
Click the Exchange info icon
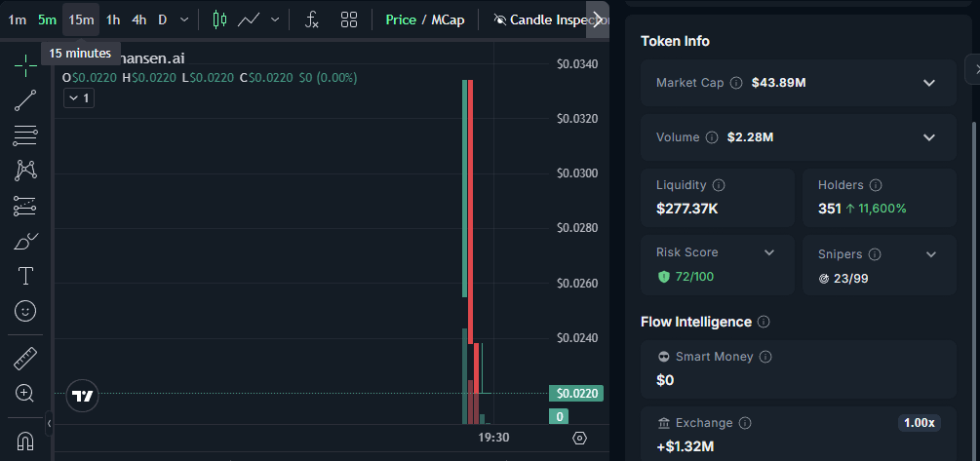(x=745, y=423)
